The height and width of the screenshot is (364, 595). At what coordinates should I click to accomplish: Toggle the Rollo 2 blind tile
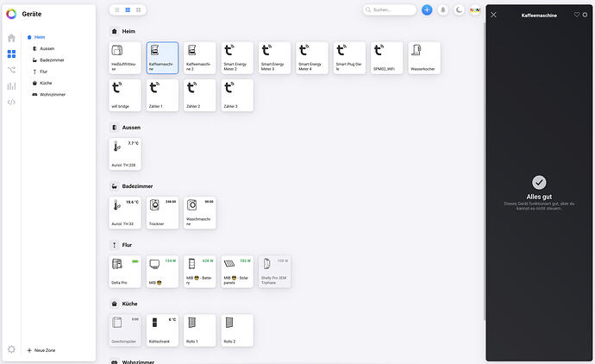point(237,330)
